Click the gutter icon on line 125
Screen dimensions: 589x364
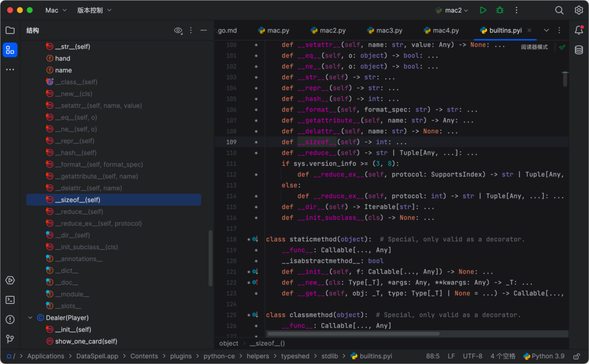pyautogui.click(x=255, y=315)
